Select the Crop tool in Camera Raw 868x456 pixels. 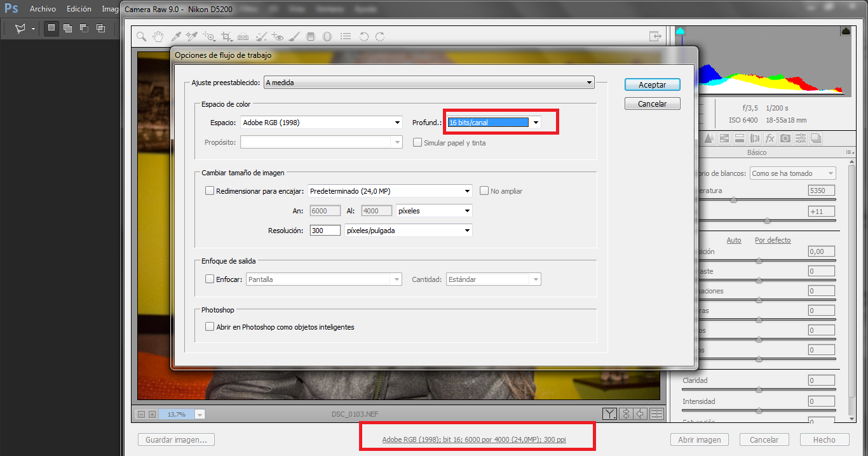[226, 36]
